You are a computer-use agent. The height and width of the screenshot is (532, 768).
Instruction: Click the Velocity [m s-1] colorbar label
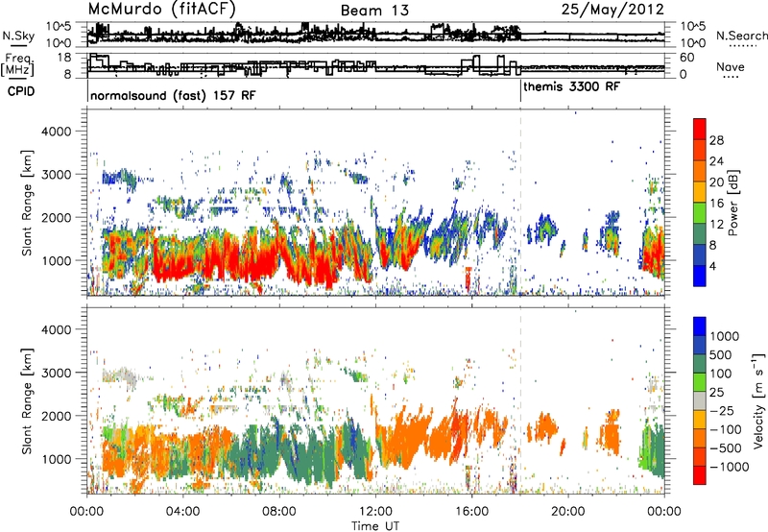(x=757, y=400)
